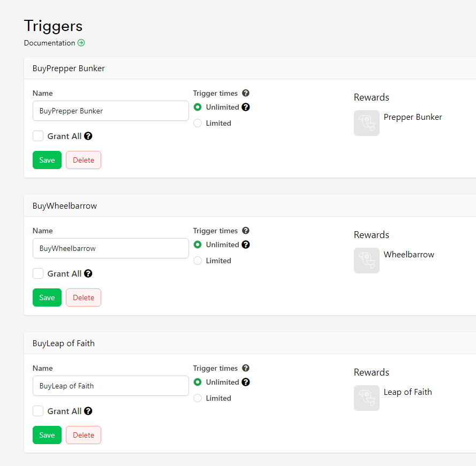Click Grant All help icon in BuyLeap of Faith
476x466 pixels.
(x=88, y=411)
